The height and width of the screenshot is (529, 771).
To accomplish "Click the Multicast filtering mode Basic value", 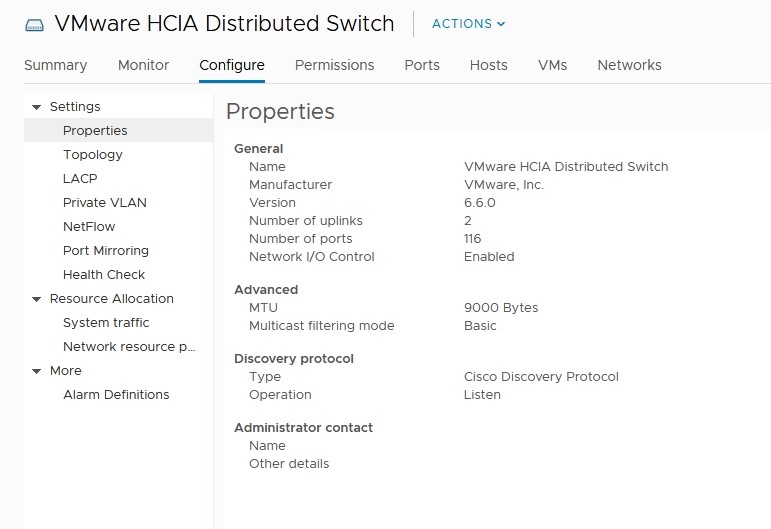I will 480,325.
